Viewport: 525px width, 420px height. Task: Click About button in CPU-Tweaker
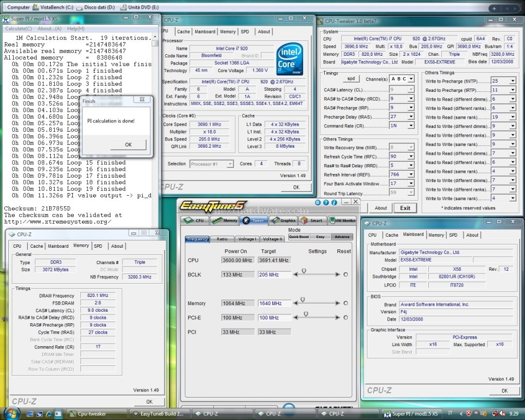(381, 208)
